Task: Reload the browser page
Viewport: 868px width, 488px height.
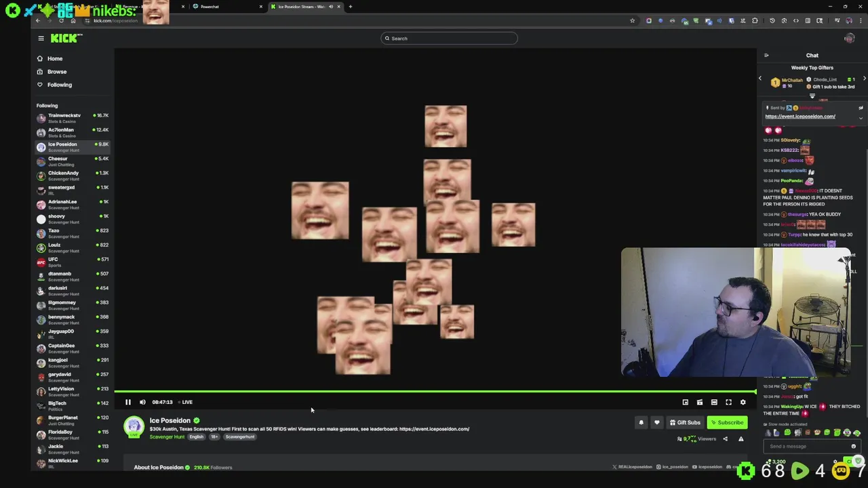Action: click(61, 21)
